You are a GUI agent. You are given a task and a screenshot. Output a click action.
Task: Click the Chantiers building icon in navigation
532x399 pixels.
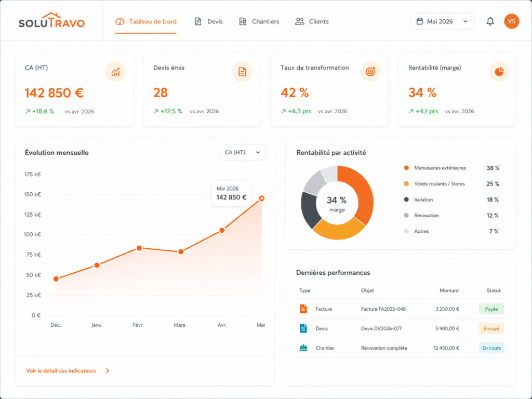point(243,21)
